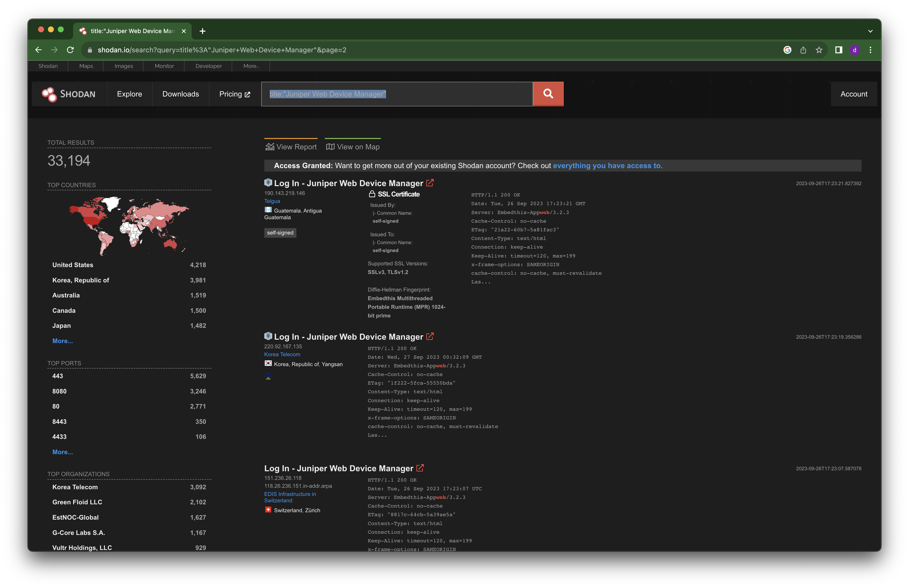Click the Switzerland flag icon
This screenshot has height=588, width=909.
point(268,510)
